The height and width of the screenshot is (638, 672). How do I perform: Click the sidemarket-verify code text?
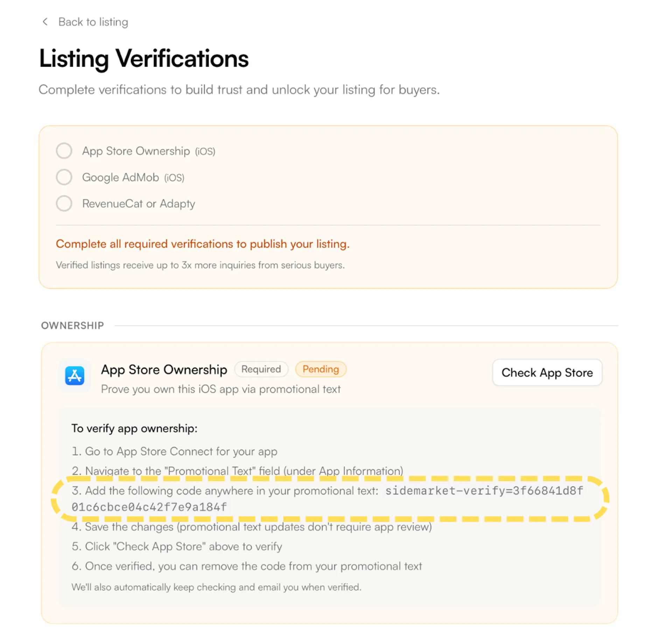[x=484, y=490]
